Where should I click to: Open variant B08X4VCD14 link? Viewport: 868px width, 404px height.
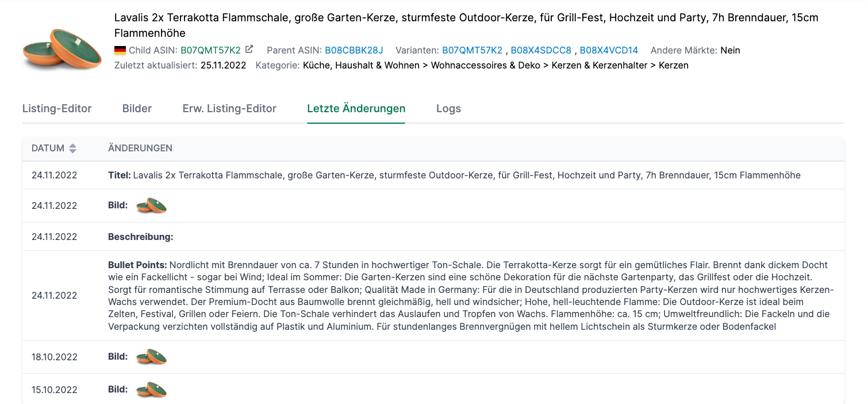[609, 51]
